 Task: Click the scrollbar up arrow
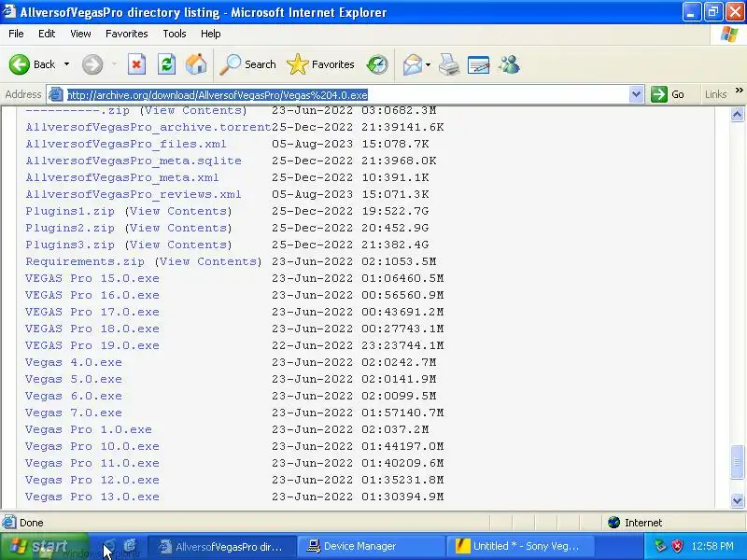pos(737,114)
